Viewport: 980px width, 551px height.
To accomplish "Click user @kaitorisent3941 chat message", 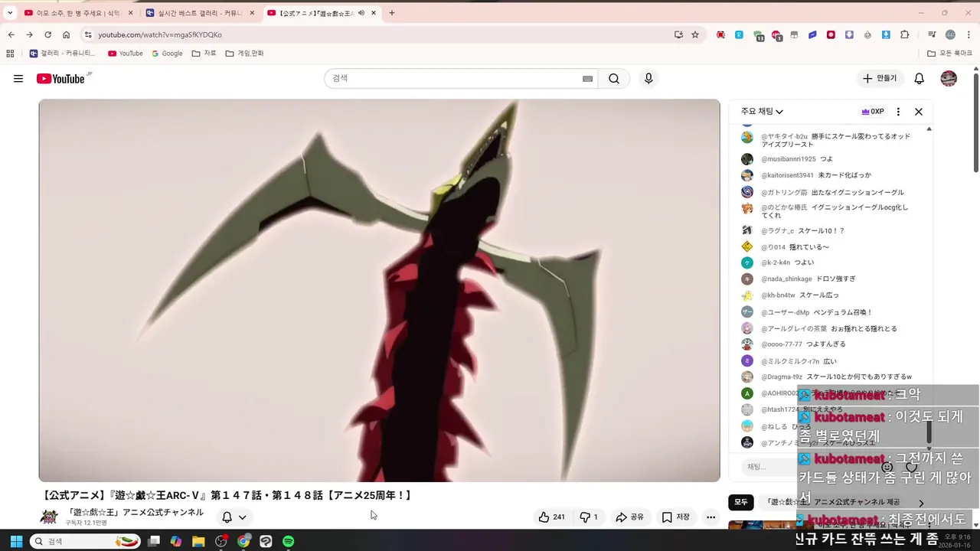I will [x=815, y=175].
